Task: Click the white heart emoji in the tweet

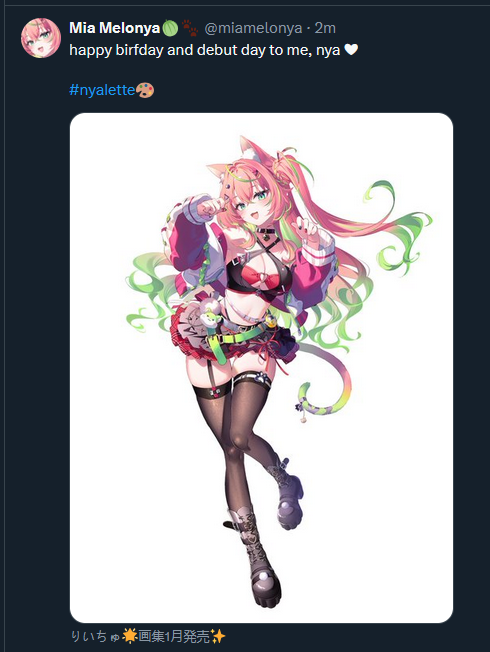Action: (x=351, y=50)
